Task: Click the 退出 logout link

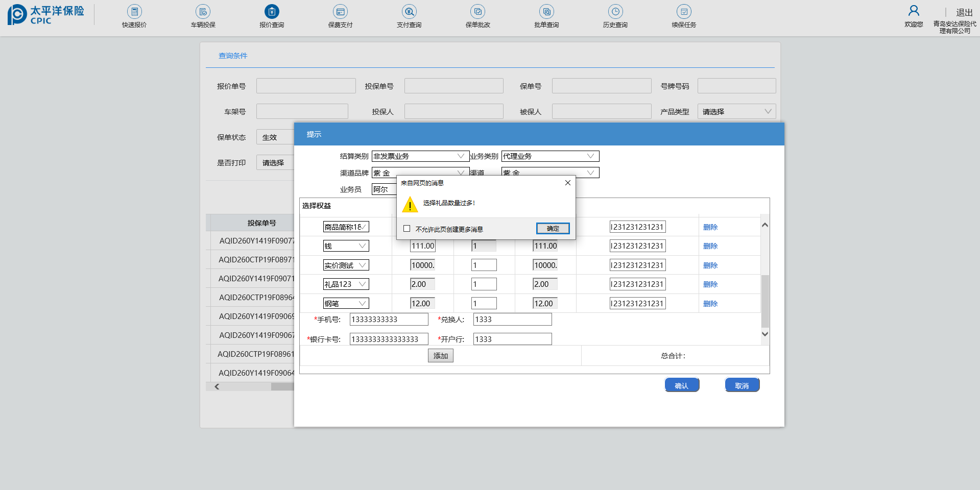Action: [x=964, y=12]
